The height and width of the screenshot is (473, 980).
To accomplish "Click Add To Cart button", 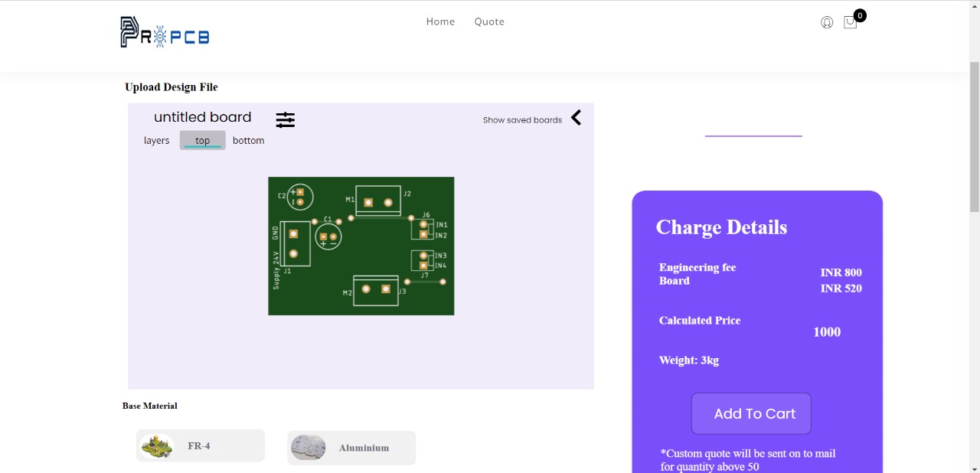I will 751,413.
